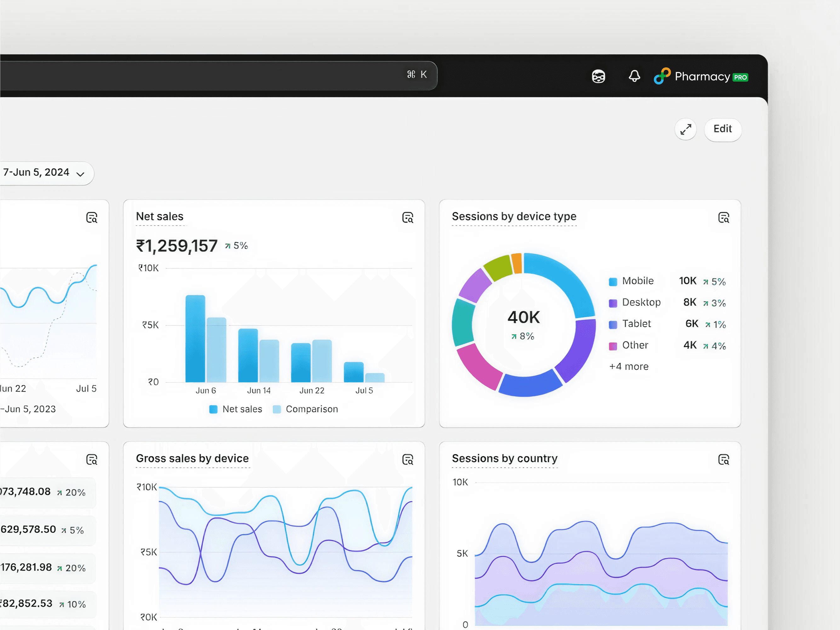Screen dimensions: 840x630
Task: Click the insights icon on Sessions by country card
Action: point(724,460)
